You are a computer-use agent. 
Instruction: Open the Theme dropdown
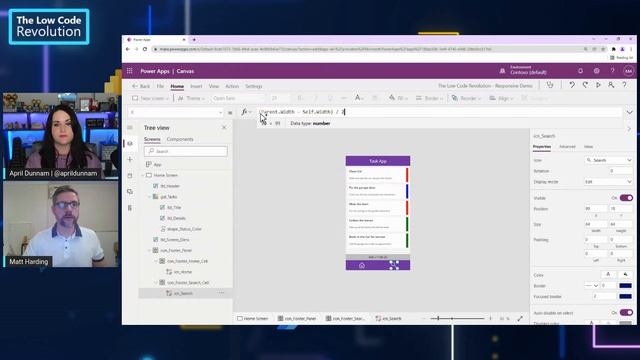191,98
